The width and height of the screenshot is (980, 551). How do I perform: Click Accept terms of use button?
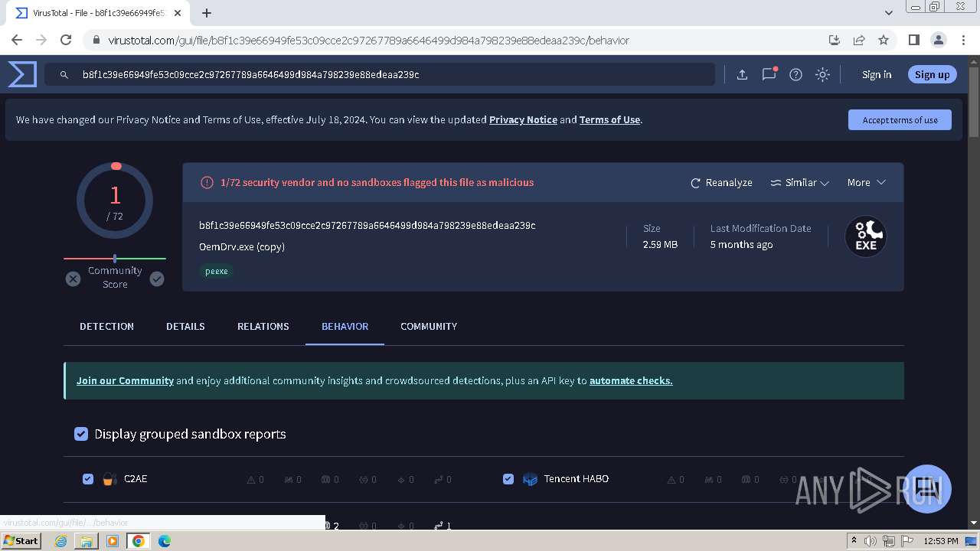pyautogui.click(x=900, y=120)
